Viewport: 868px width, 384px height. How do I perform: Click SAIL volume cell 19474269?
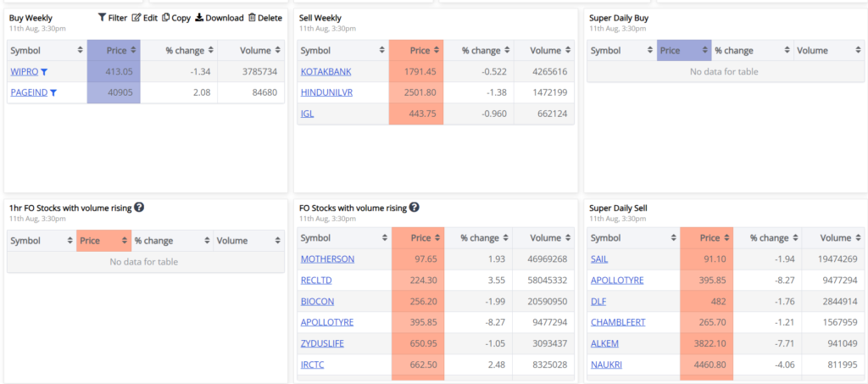(833, 259)
